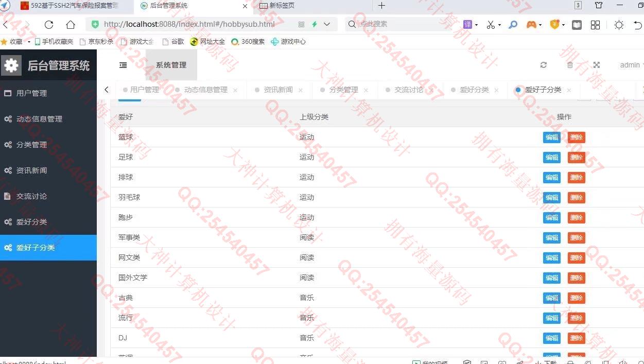Open sidebar item 用户管理

point(48,93)
